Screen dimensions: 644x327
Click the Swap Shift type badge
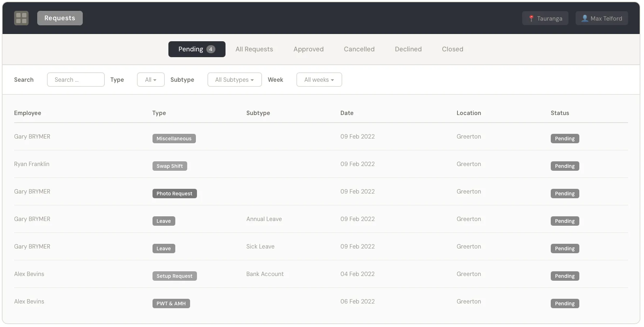click(x=170, y=166)
